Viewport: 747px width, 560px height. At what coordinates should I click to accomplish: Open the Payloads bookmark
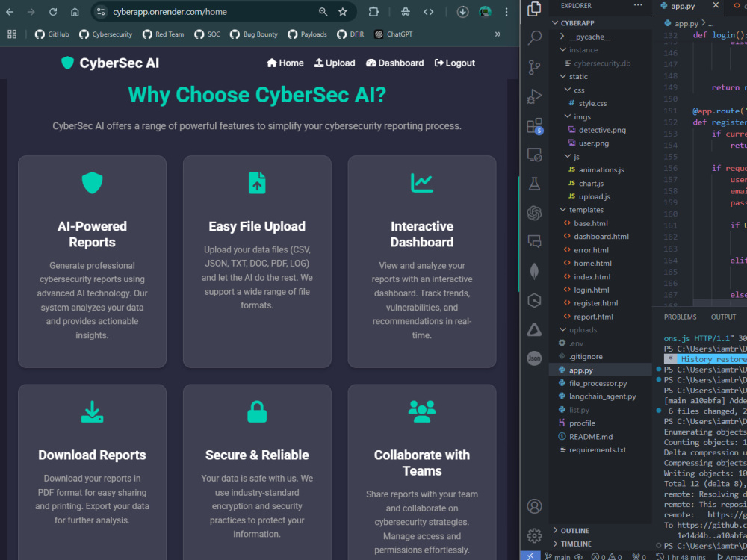307,34
